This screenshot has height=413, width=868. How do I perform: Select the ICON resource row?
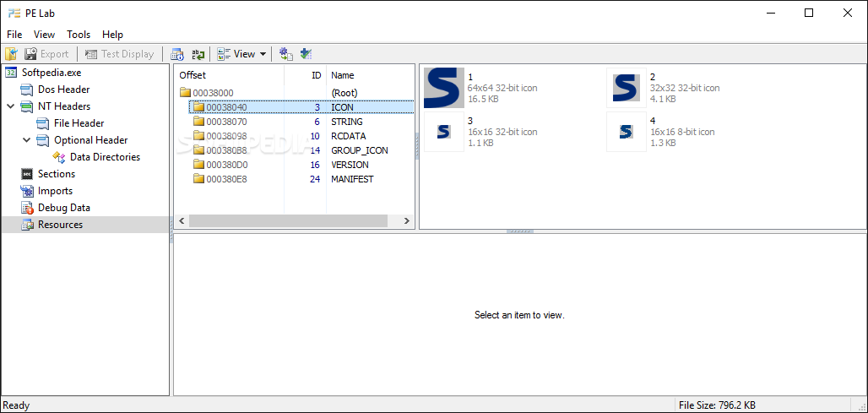click(x=301, y=107)
